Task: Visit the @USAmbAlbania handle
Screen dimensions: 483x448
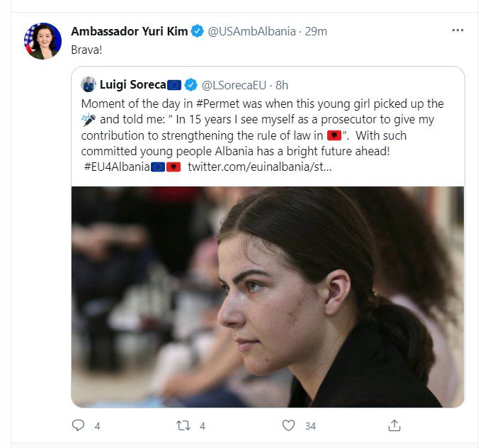Action: coord(251,31)
